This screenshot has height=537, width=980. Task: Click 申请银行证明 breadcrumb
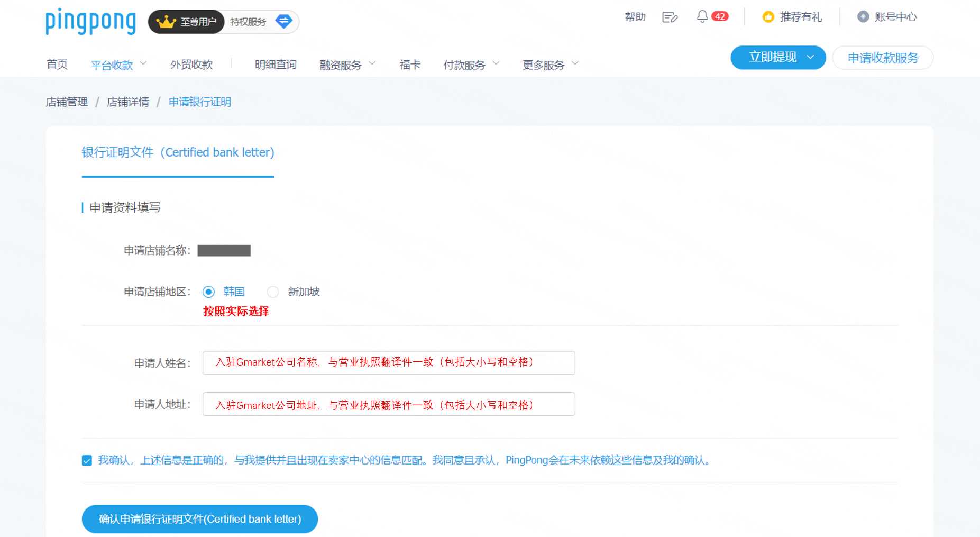[x=200, y=102]
